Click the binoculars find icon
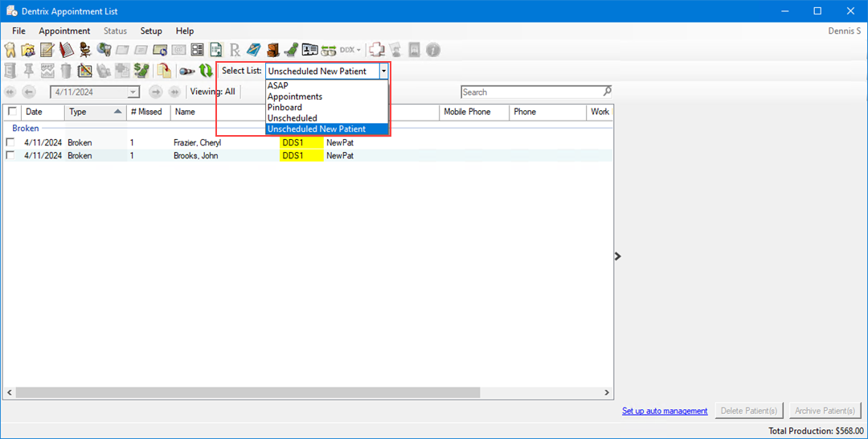This screenshot has width=868, height=439. tap(186, 71)
